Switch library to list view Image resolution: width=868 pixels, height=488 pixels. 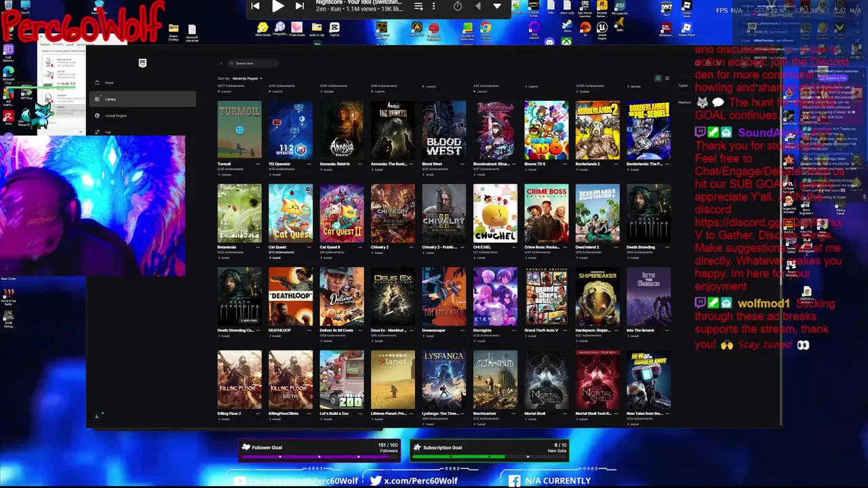667,79
